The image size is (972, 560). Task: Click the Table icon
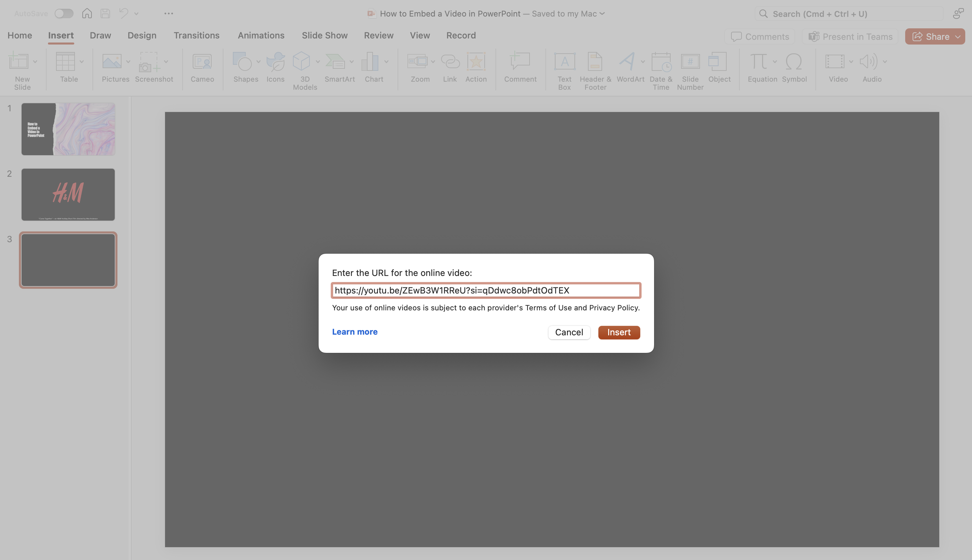click(x=65, y=61)
